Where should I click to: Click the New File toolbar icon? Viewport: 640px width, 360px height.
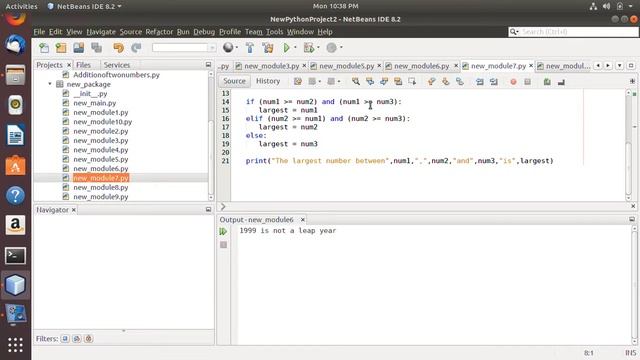(44, 48)
